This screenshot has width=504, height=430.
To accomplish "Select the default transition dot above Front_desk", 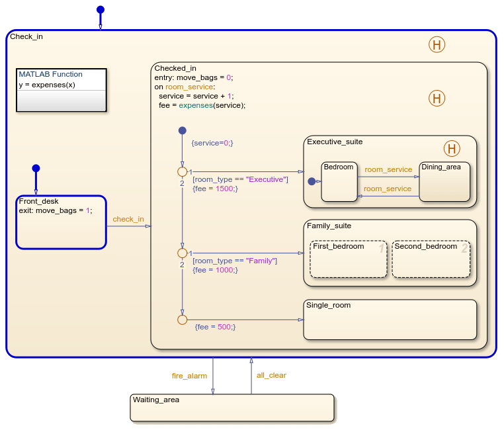I will tap(36, 168).
